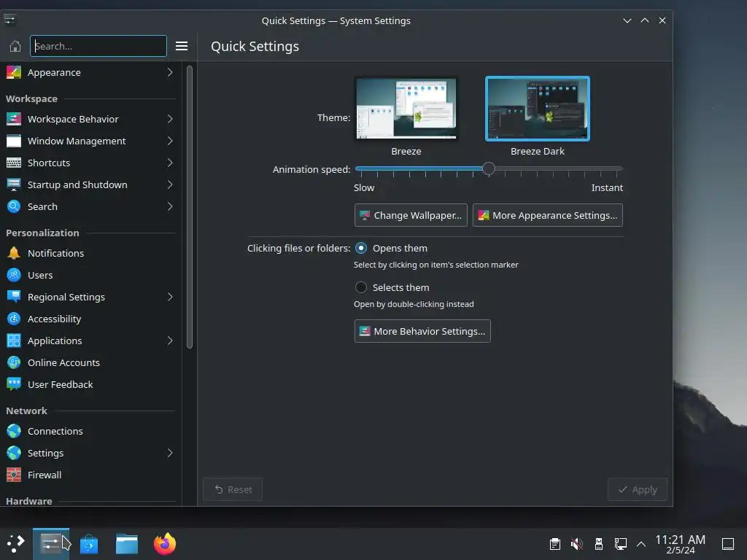The height and width of the screenshot is (560, 747).
Task: Open the Online Accounts entry
Action: (x=90, y=363)
